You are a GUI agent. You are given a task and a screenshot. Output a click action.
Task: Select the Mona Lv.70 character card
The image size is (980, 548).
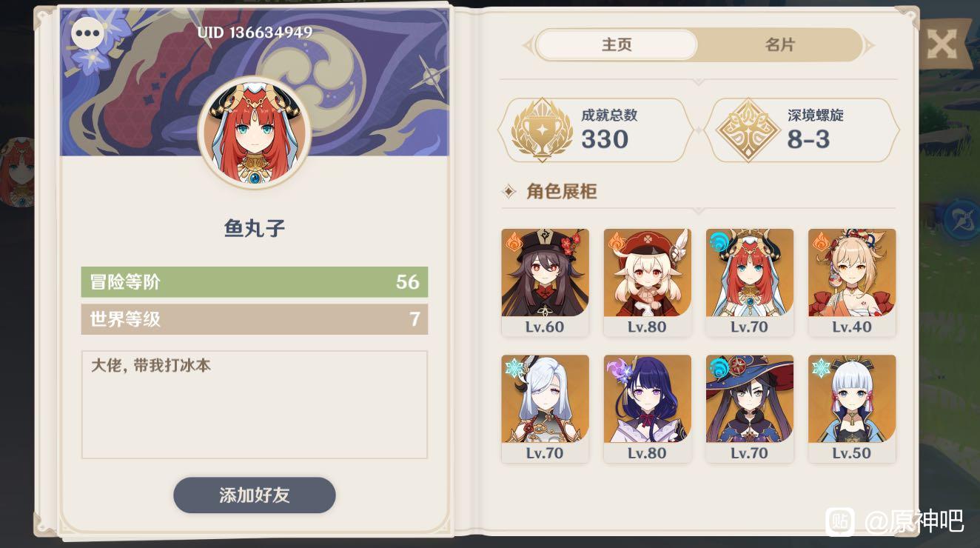(749, 409)
